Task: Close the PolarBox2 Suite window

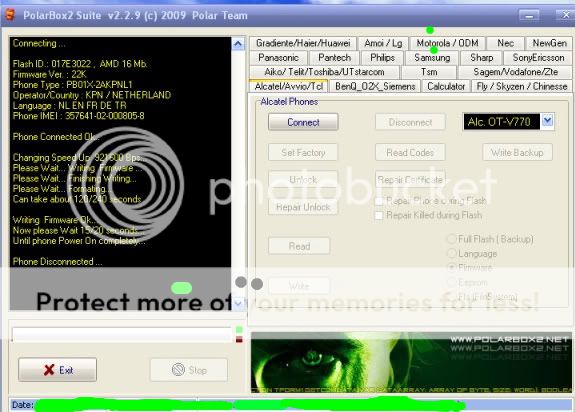Action: pos(566,15)
